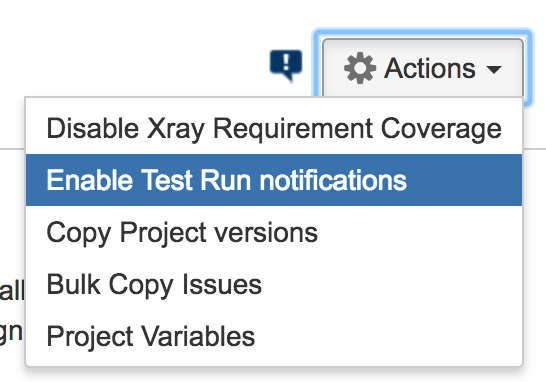Click the cog symbol beside Actions text

360,68
